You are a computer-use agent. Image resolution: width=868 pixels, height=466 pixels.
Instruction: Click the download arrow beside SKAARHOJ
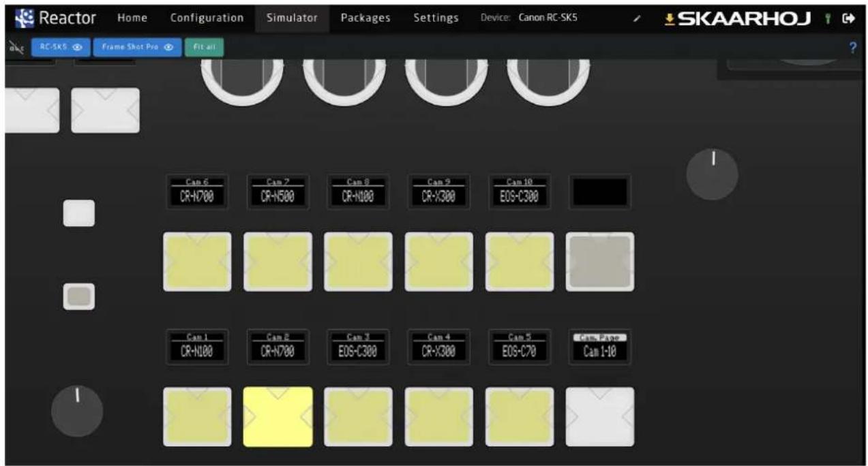click(x=670, y=18)
